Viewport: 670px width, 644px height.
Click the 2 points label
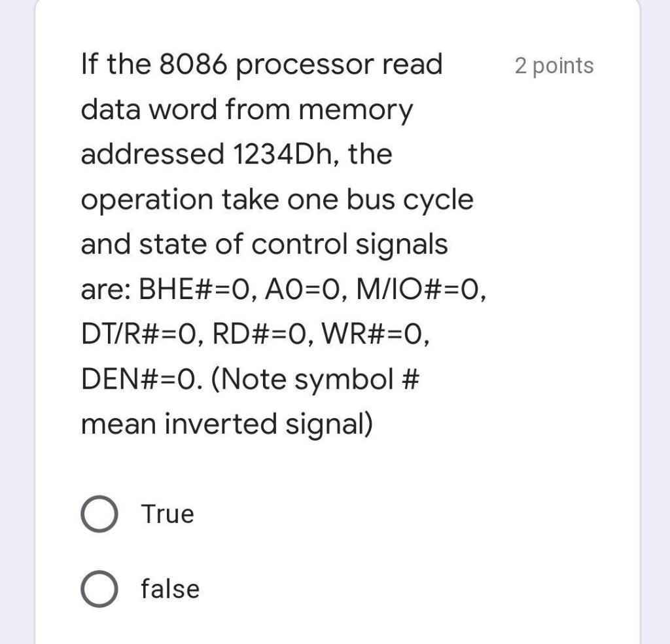click(554, 65)
